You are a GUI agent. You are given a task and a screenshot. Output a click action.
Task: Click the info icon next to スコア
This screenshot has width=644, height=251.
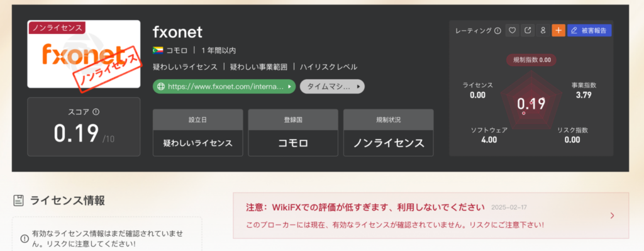(x=96, y=112)
